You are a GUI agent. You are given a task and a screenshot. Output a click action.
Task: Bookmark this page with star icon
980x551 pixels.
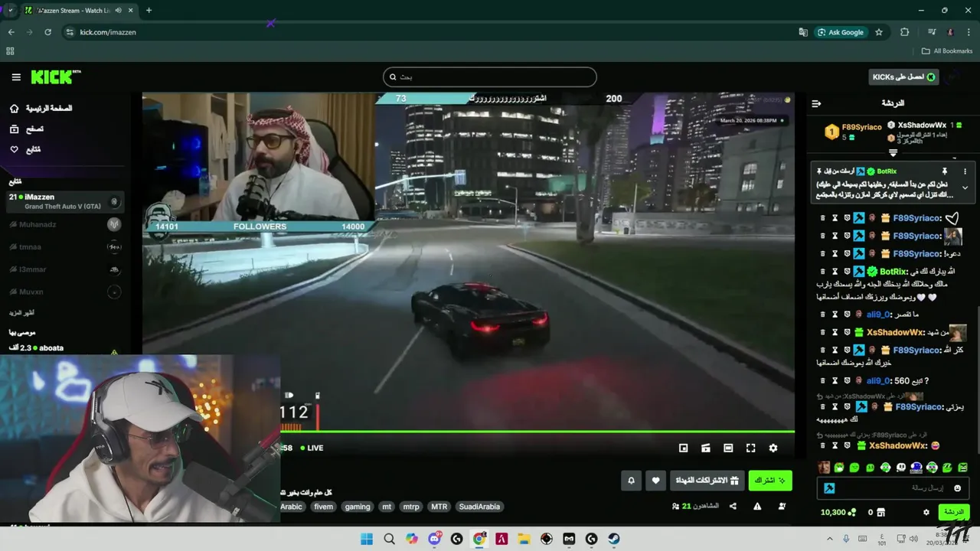[879, 32]
